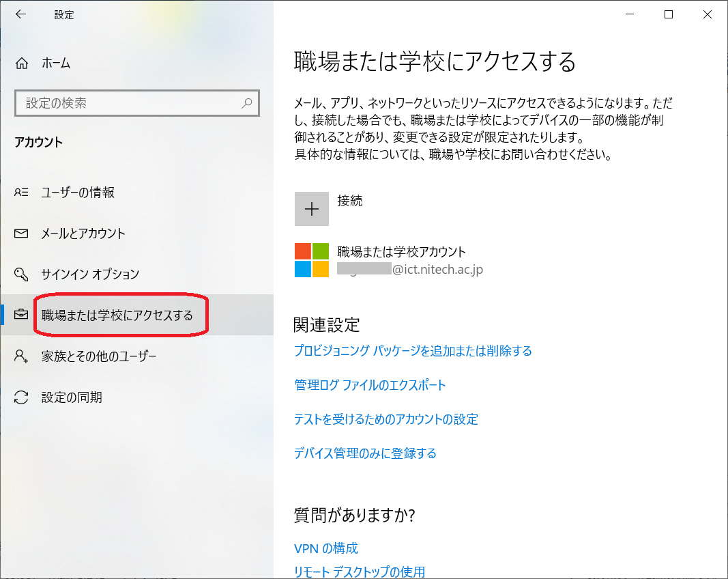This screenshot has width=728, height=579.
Task: Open テストを受けるためのアカウントの設定
Action: (385, 419)
